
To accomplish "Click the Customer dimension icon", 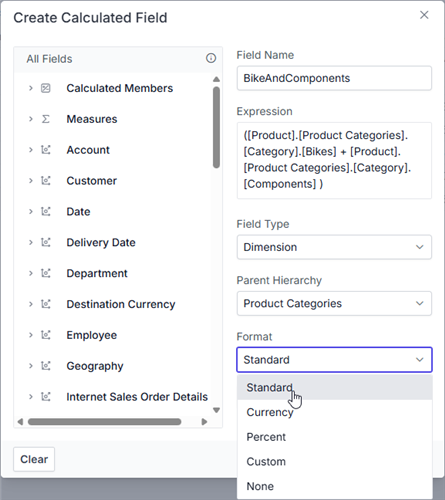I will pos(46,181).
